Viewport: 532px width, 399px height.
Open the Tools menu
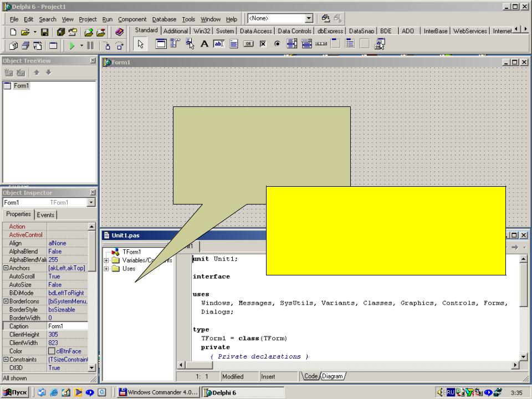pos(188,19)
